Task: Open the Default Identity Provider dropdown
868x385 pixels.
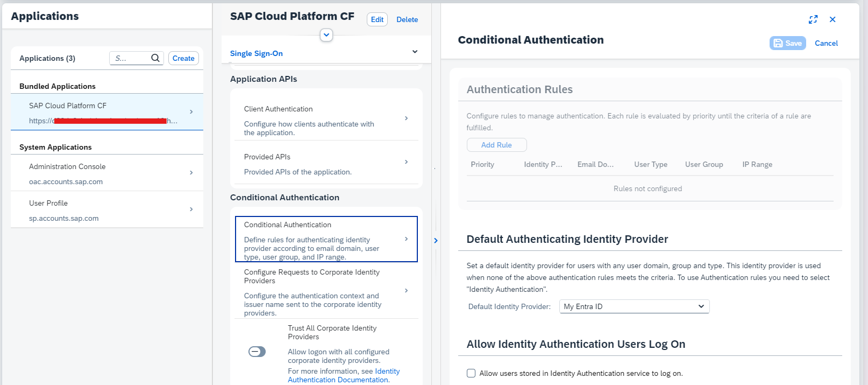Action: pyautogui.click(x=634, y=306)
